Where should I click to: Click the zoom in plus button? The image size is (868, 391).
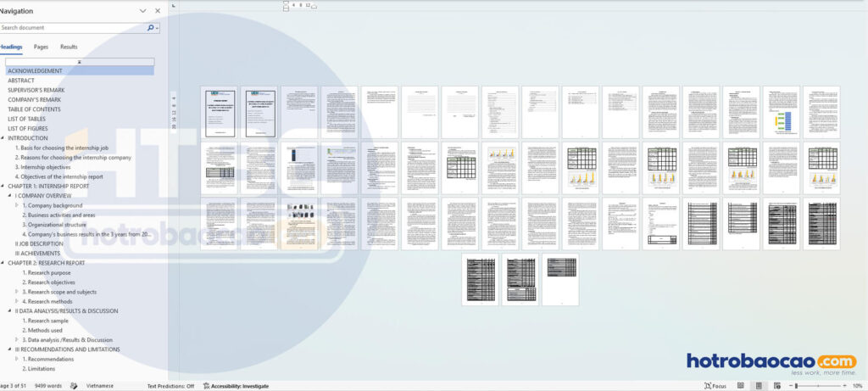(x=845, y=386)
